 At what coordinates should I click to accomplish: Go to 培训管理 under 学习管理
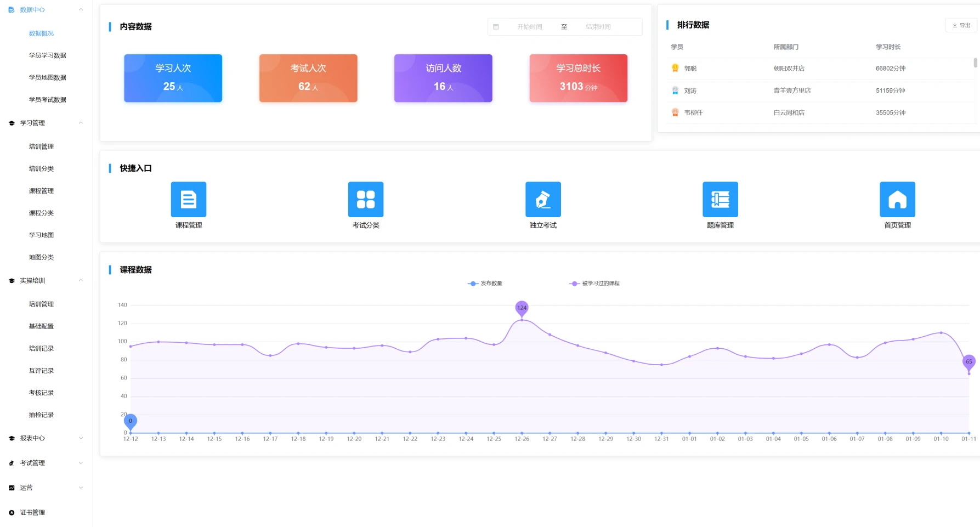click(41, 147)
